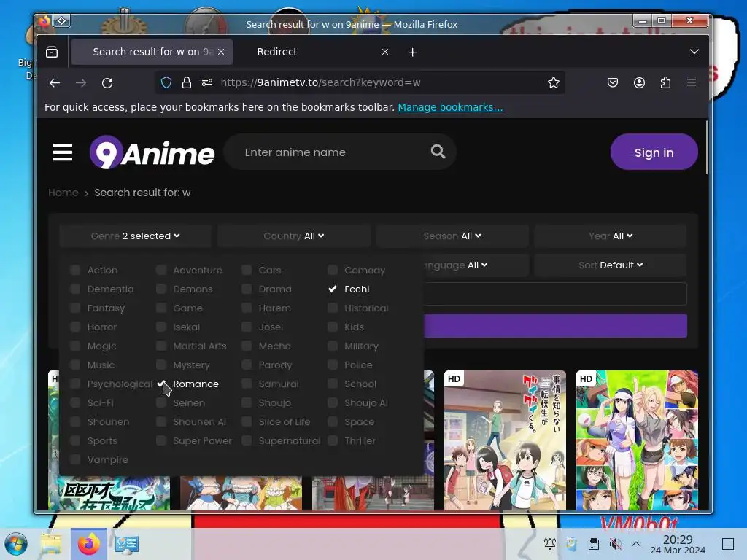Open the Year All dropdown
Screen dimensions: 747x560
(x=611, y=236)
